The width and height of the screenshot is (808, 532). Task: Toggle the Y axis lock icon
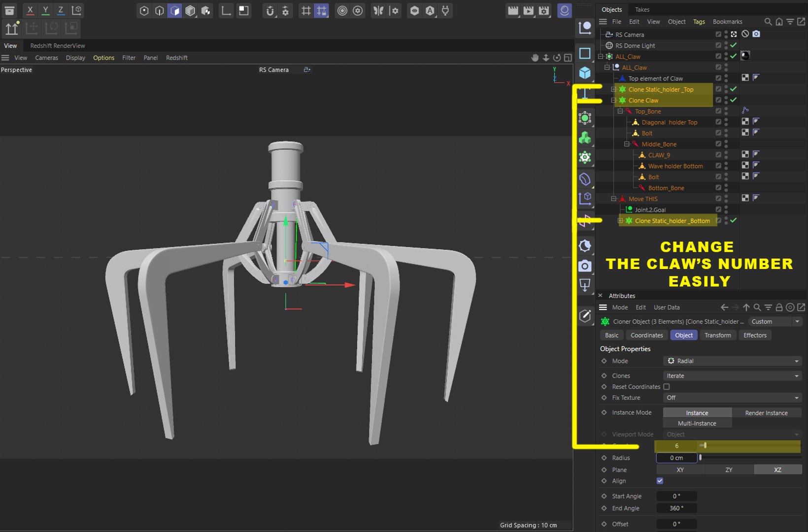(x=45, y=10)
